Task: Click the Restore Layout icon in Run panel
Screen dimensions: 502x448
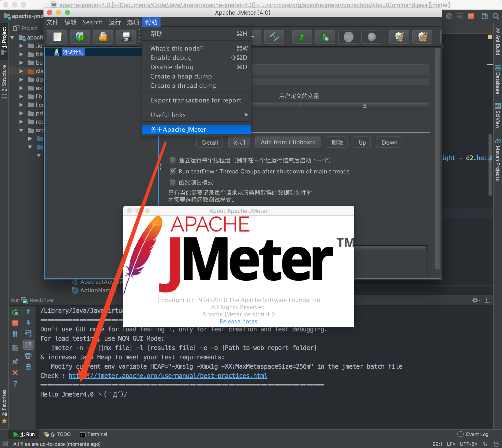Action: 15,348
